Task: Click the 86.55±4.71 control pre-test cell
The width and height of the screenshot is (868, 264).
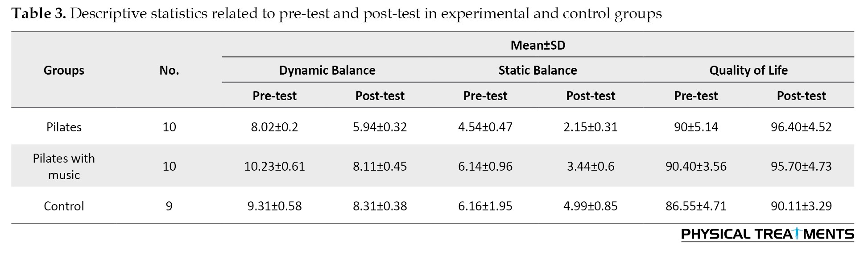Action: click(x=696, y=206)
